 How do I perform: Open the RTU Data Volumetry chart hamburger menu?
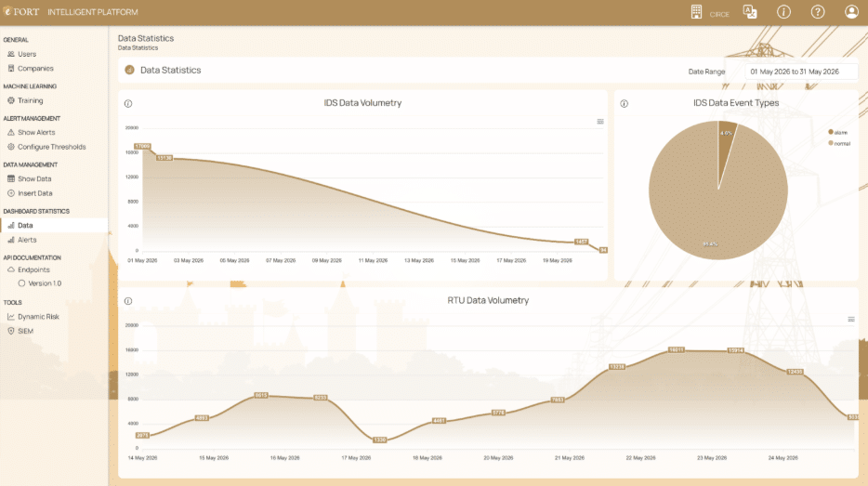point(851,320)
